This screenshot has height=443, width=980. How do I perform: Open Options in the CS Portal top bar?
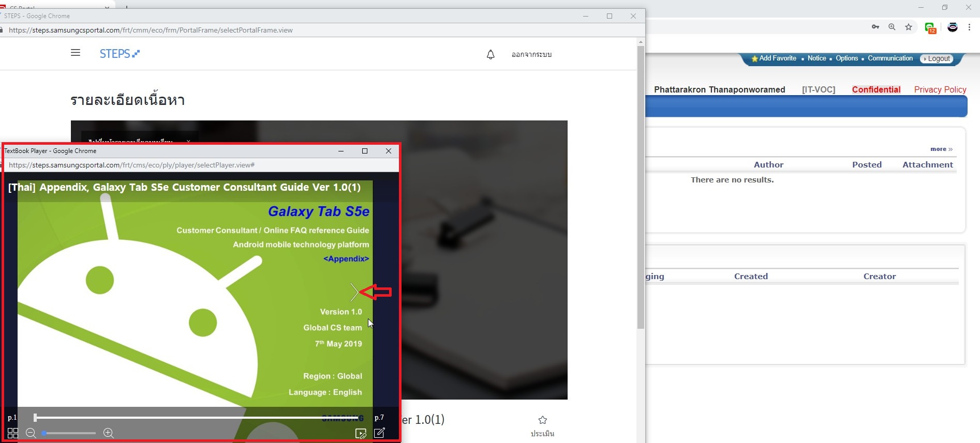click(x=847, y=58)
